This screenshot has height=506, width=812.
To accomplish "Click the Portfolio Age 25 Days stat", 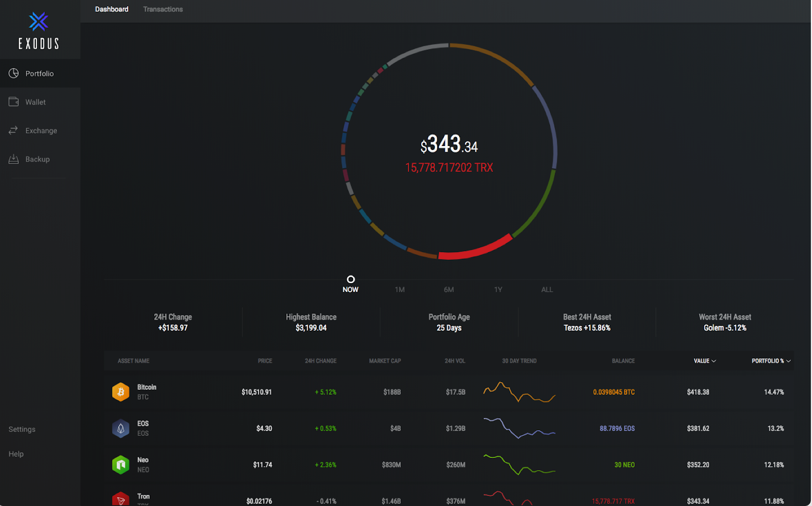I will [449, 322].
